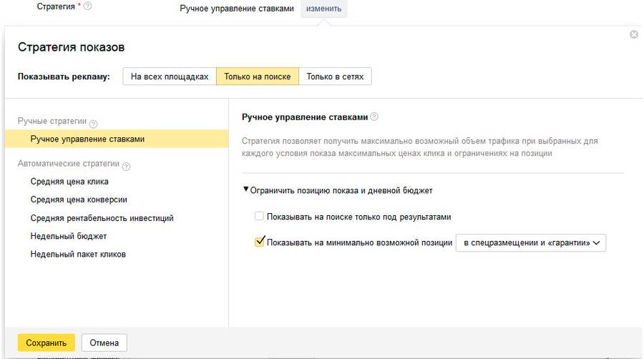Click the strategy description paragraph text
This screenshot has height=359, width=644.
coord(420,147)
